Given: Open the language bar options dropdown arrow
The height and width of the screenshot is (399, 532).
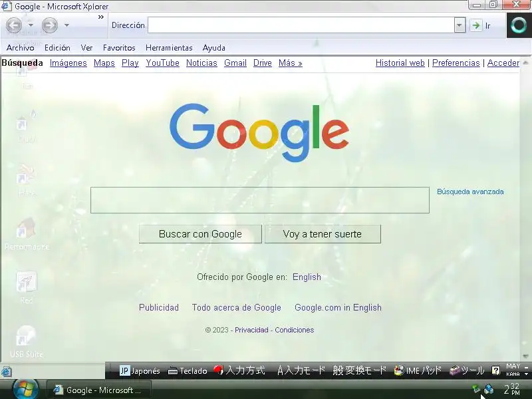Looking at the screenshot, I should click(526, 374).
